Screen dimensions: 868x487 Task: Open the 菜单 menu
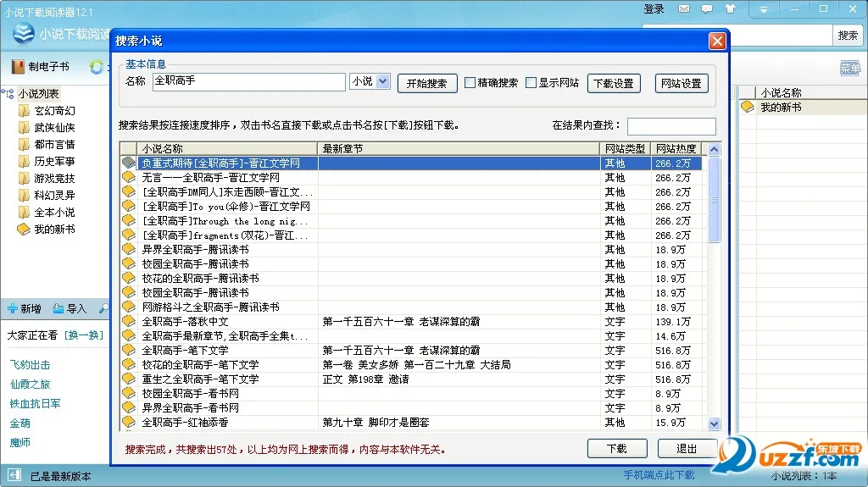pos(849,68)
